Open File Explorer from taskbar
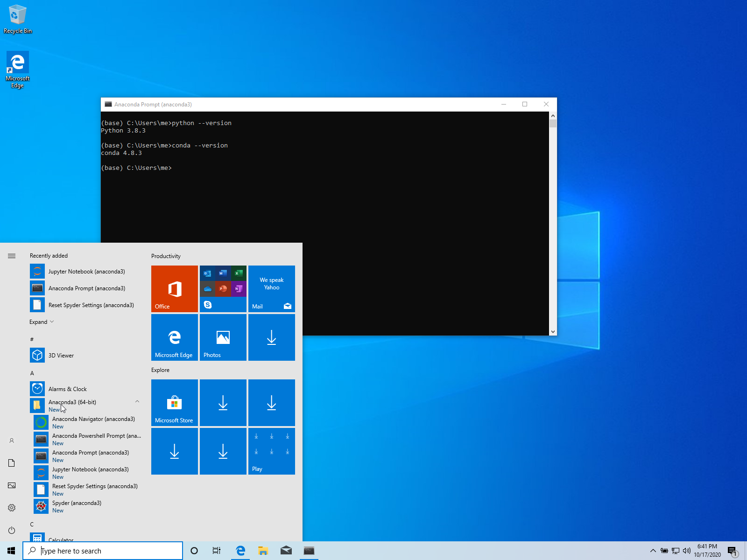Screen dimensions: 747x560 (x=263, y=551)
